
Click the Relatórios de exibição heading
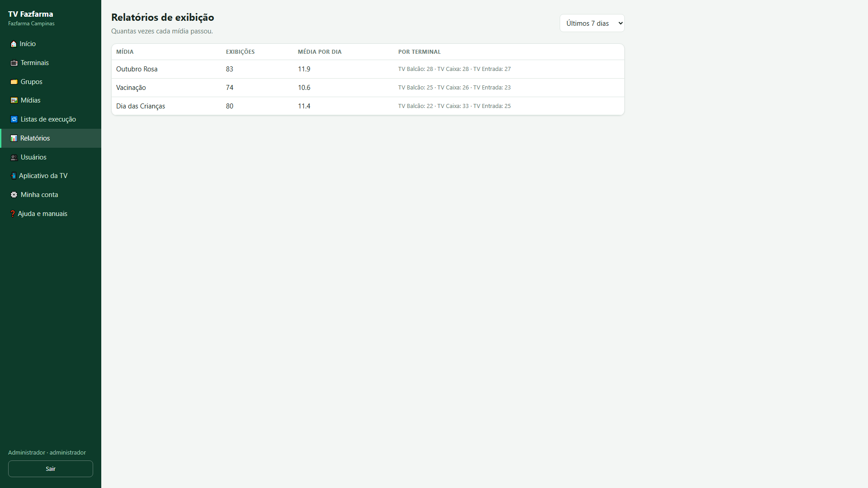163,18
